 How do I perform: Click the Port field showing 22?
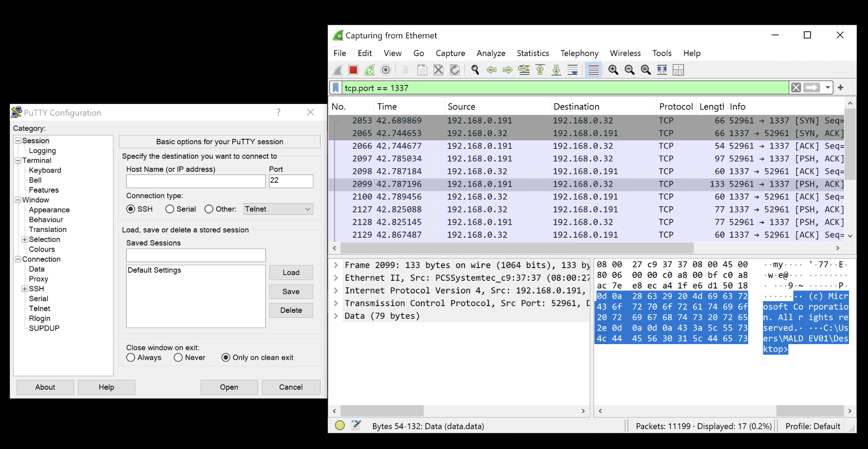click(x=291, y=181)
